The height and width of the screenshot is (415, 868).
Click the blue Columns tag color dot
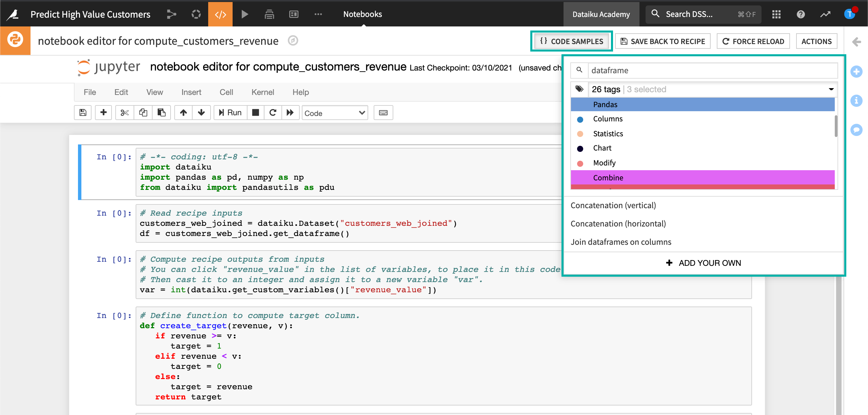point(580,119)
